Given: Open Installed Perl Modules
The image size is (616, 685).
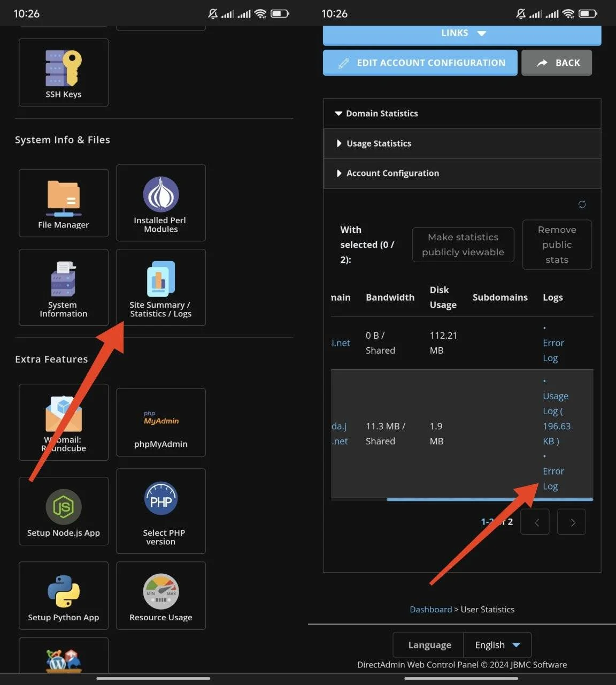Looking at the screenshot, I should 161,203.
